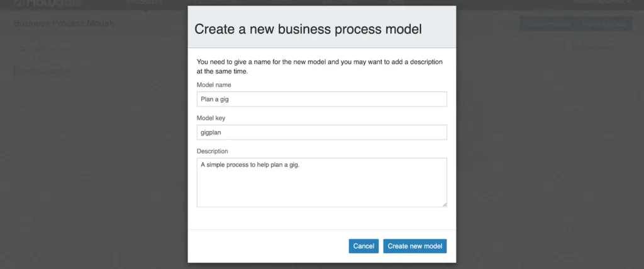Screen dimensions: 644x269
Task: Click the Model name input field
Action: tap(321, 99)
